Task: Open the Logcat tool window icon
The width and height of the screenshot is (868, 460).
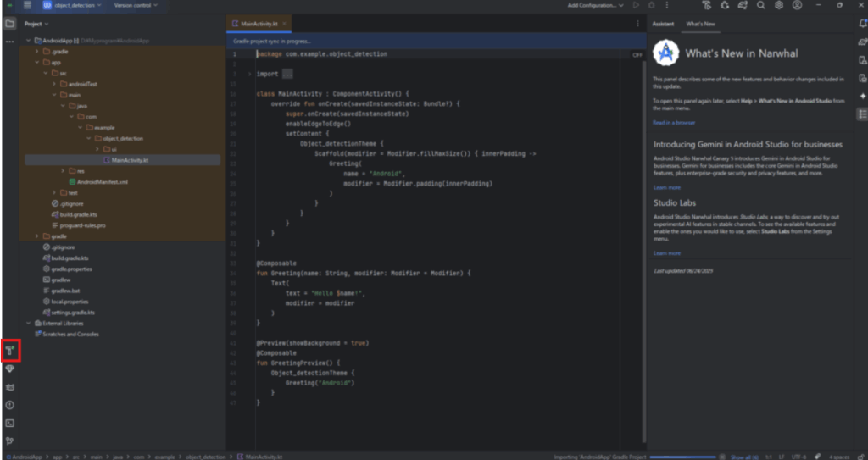Action: click(x=10, y=387)
